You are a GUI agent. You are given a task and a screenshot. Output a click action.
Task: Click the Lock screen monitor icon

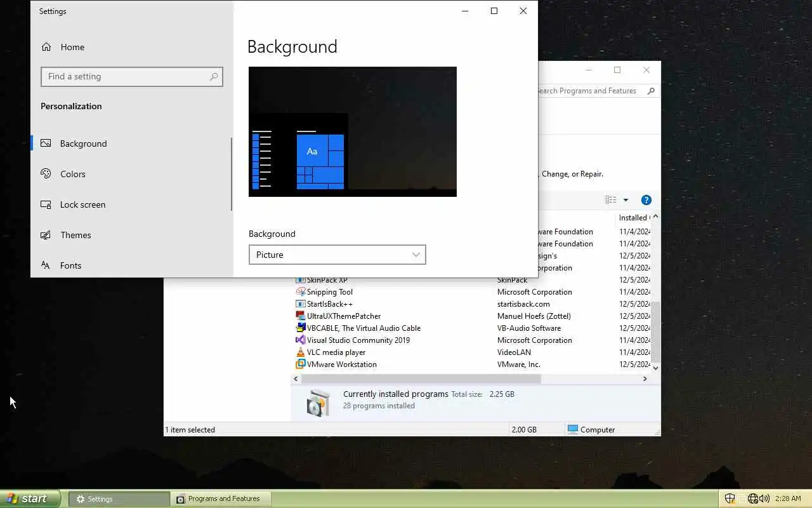coord(46,204)
